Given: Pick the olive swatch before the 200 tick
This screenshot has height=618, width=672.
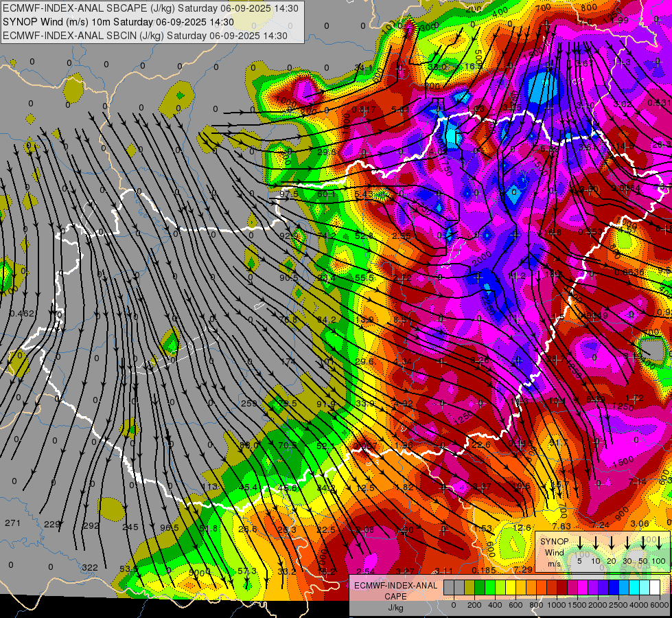Looking at the screenshot, I should [x=470, y=587].
